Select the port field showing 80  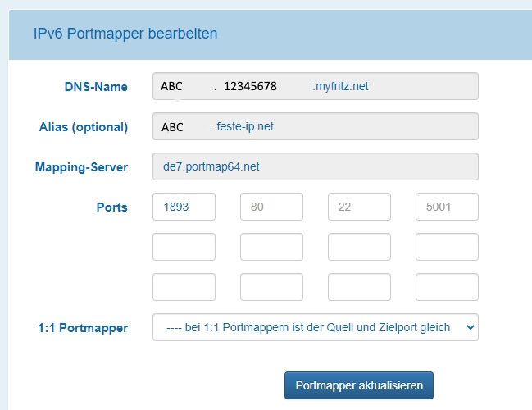click(271, 207)
